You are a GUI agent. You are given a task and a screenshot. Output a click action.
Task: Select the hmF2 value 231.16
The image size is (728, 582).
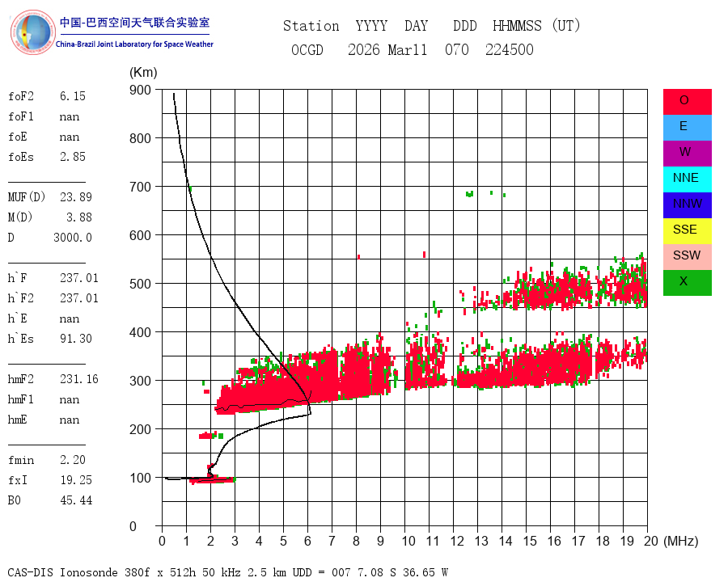pos(79,379)
